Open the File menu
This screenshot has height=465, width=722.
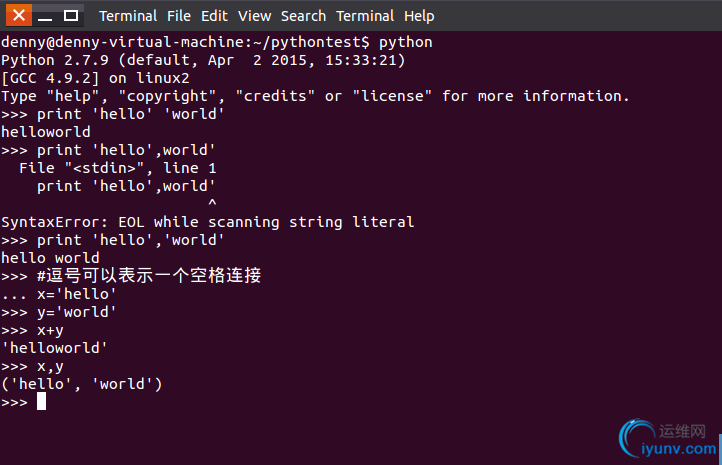[x=179, y=16]
